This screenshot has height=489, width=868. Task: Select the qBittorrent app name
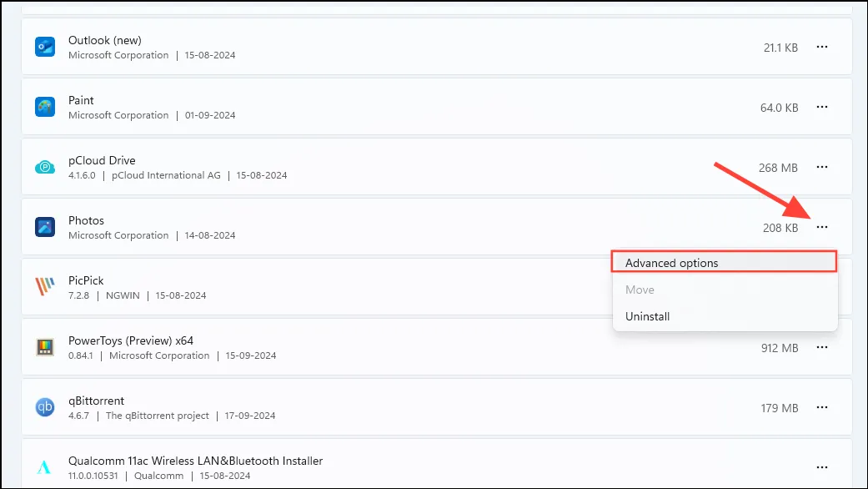coord(97,401)
